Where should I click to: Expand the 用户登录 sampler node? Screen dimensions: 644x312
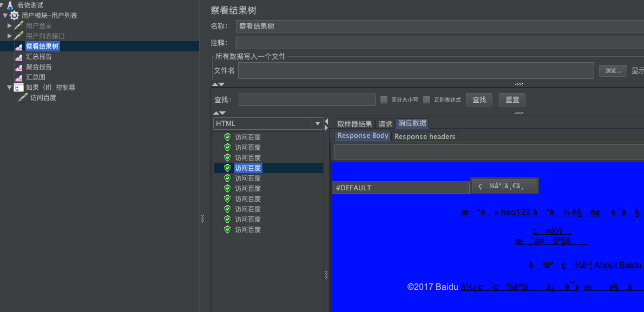[x=10, y=25]
